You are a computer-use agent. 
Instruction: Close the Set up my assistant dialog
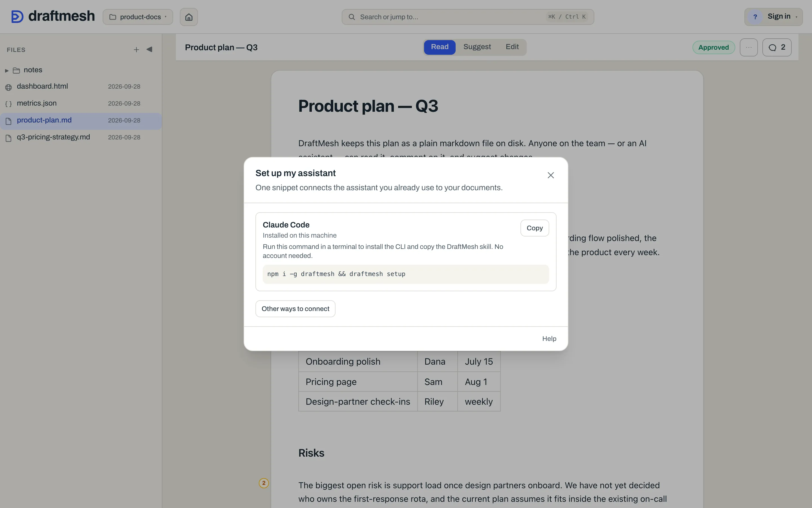[551, 175]
